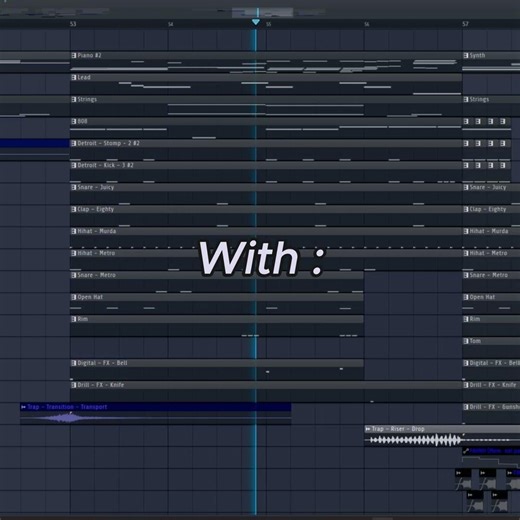This screenshot has height=520, width=520.
Task: Click the automation clip icon below Riser clip
Action: [466, 451]
